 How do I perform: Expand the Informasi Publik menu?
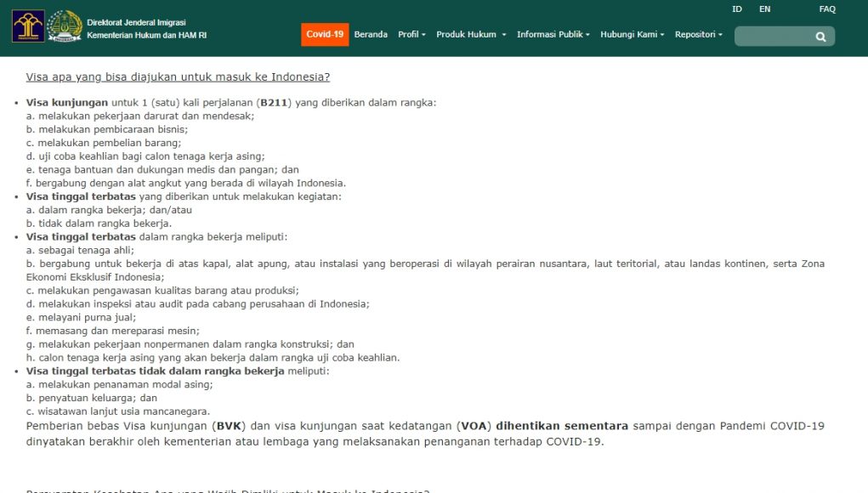[x=554, y=35]
